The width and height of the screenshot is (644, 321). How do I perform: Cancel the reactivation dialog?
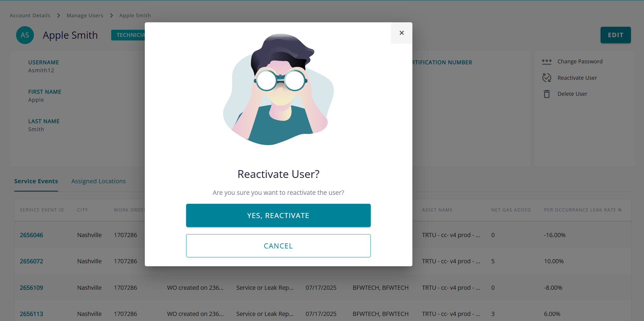point(278,246)
